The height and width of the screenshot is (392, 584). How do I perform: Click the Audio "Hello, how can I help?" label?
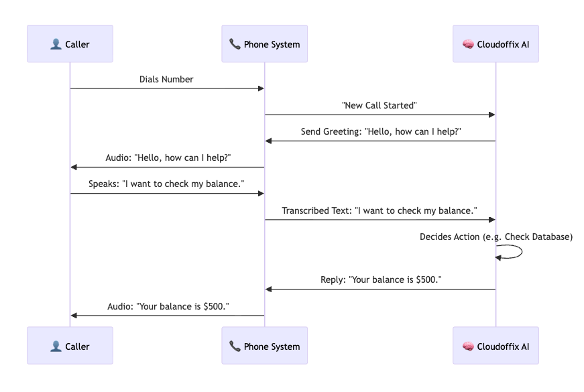click(x=168, y=158)
